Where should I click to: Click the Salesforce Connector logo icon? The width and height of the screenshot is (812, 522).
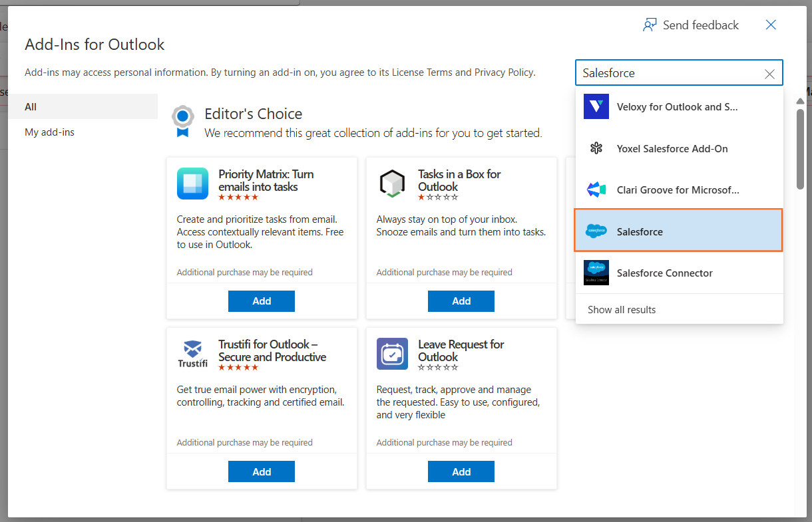(596, 273)
